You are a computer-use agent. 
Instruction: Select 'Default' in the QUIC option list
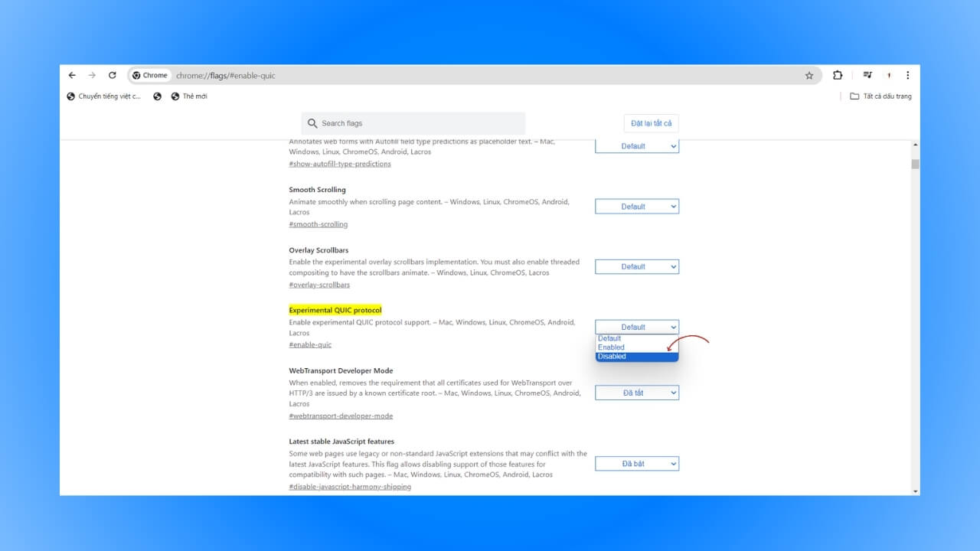click(x=637, y=338)
